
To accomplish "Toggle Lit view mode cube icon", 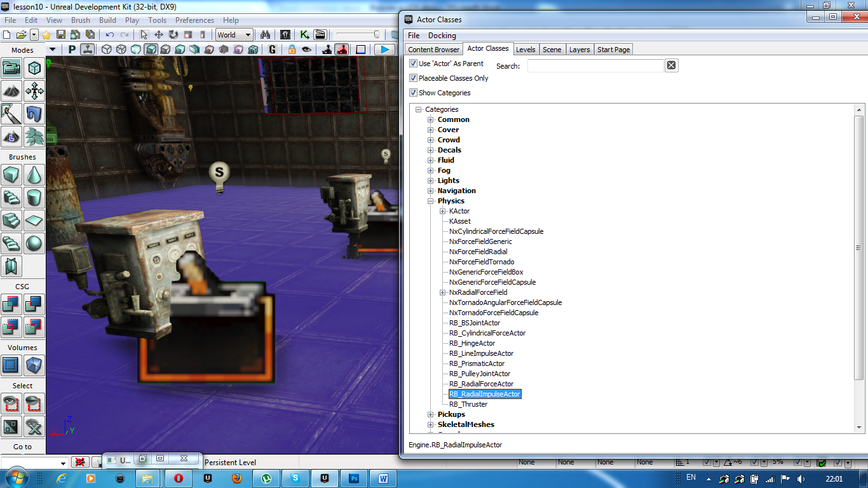I will coord(151,50).
